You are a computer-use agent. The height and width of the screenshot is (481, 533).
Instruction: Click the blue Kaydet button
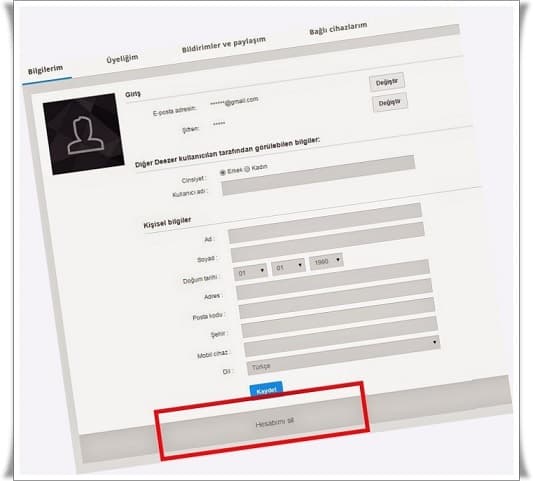(266, 390)
